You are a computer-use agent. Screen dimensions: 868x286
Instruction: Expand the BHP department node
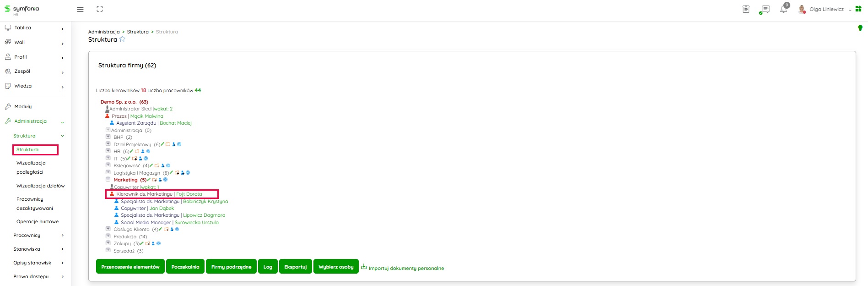pyautogui.click(x=108, y=137)
